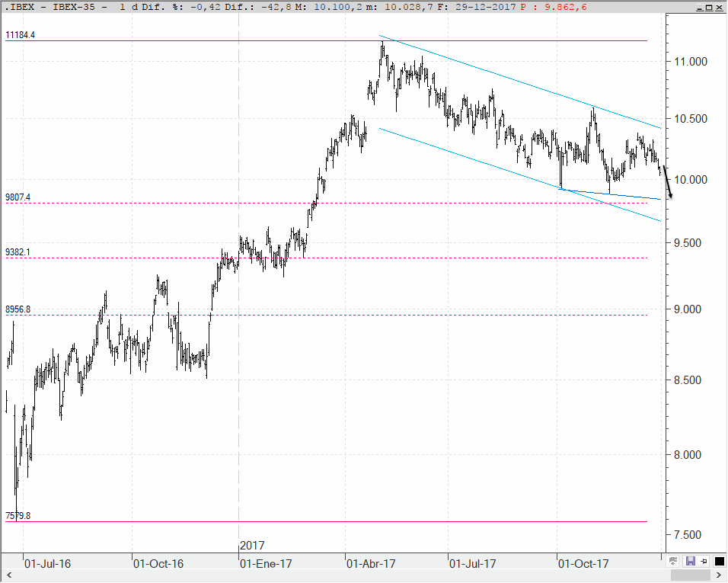Click the 8.000 price axis label

click(688, 455)
